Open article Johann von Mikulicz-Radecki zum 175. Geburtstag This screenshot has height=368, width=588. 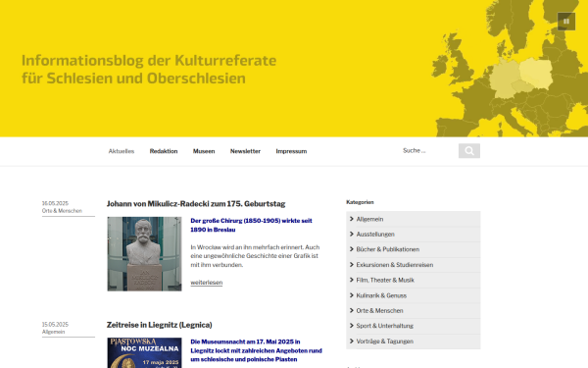coord(196,204)
